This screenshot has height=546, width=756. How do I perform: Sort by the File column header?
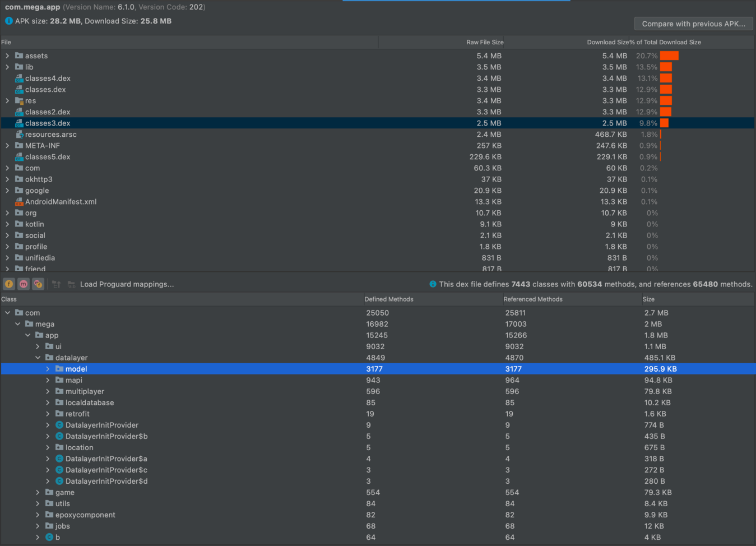[189, 42]
